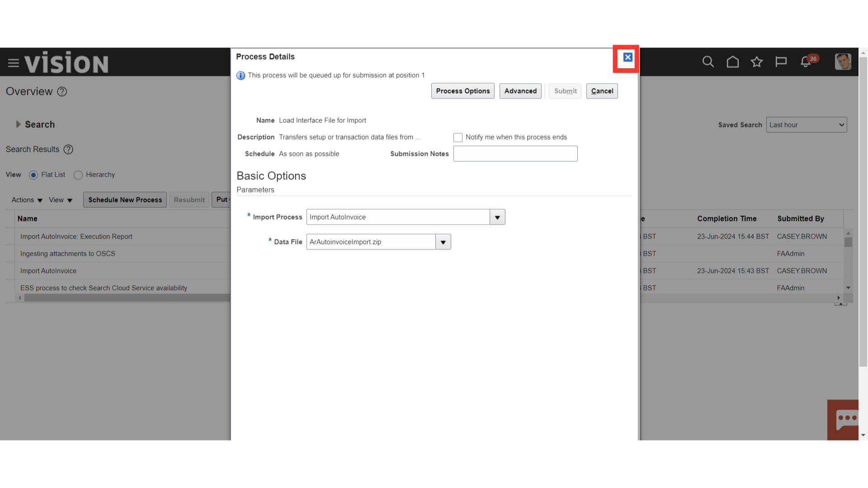Viewport: 868px width, 488px height.
Task: Expand the Search section triangle
Action: click(18, 124)
